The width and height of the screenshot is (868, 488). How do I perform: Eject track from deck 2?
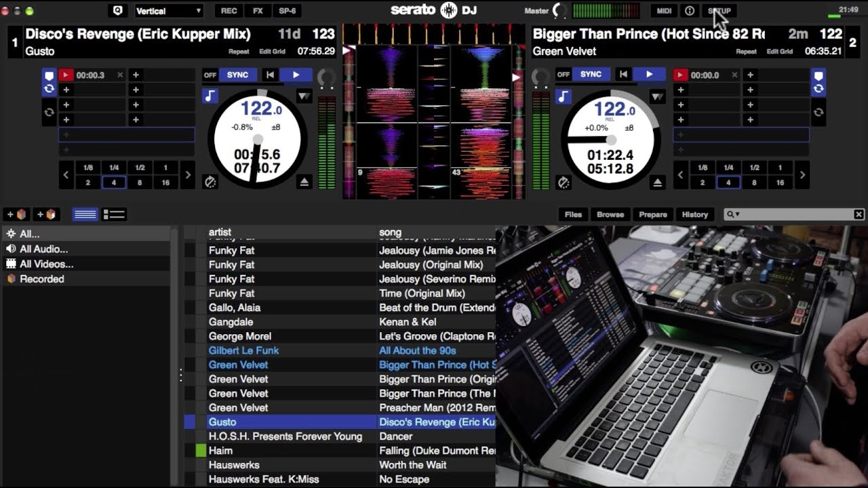point(657,182)
